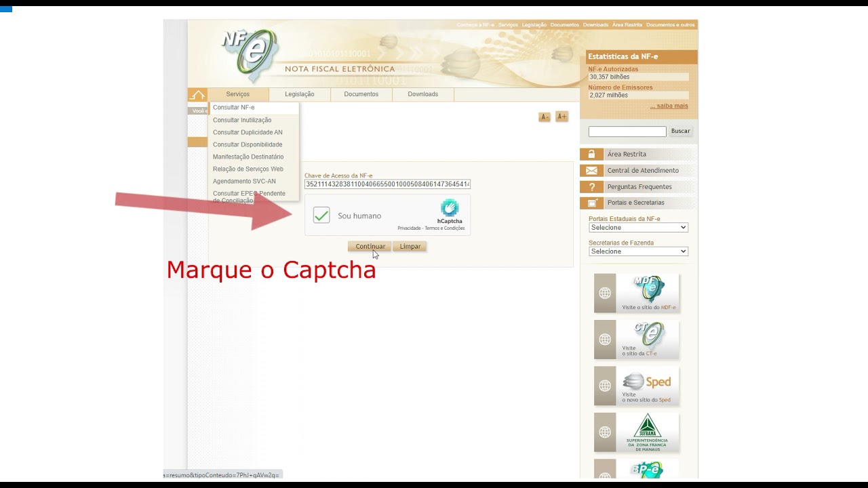Increase font size with A+ button
The height and width of the screenshot is (488, 868).
[x=561, y=117]
